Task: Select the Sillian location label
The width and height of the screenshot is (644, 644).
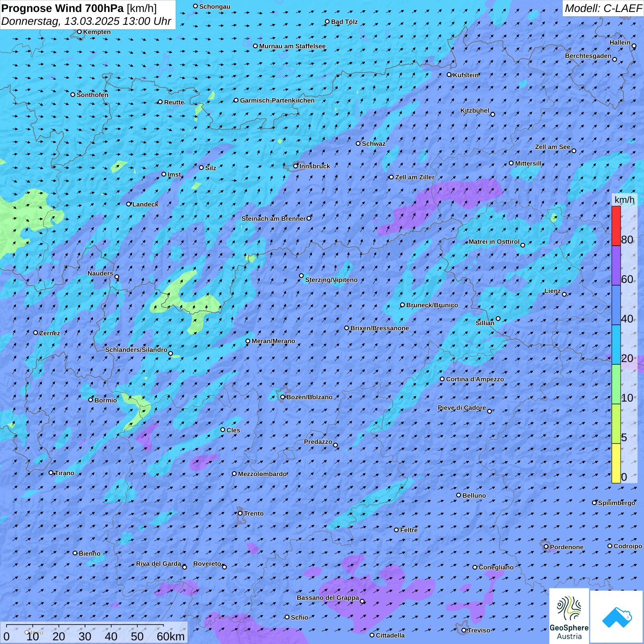Action: pyautogui.click(x=485, y=323)
